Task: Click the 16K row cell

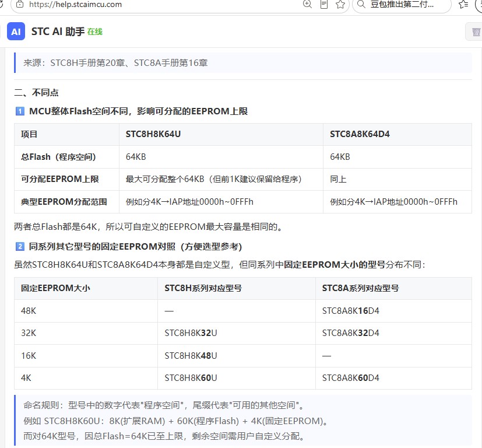Action: coord(29,356)
